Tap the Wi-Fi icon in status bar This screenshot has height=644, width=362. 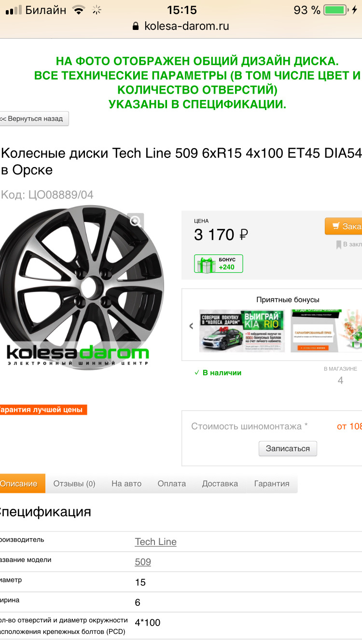pyautogui.click(x=78, y=10)
